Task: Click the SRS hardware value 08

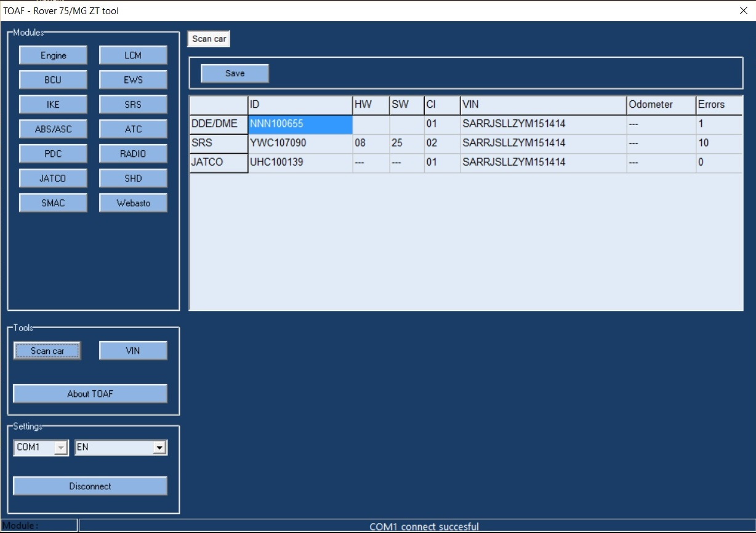Action: point(371,143)
